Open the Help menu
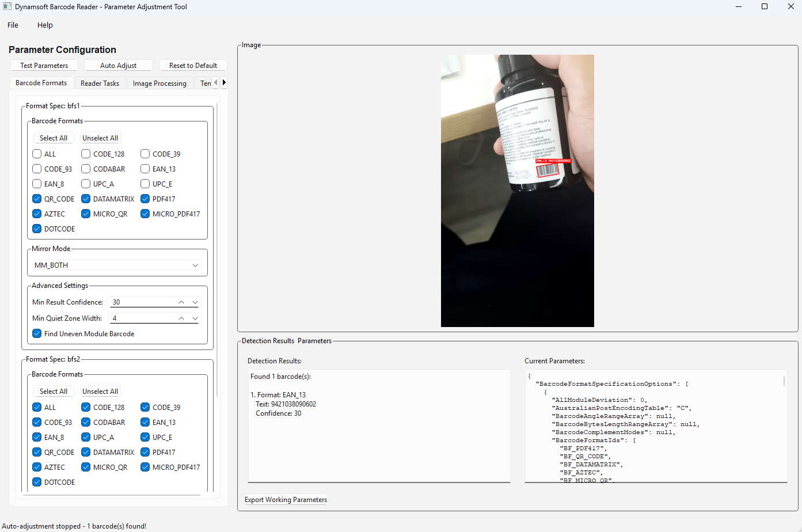The image size is (802, 532). 44,25
